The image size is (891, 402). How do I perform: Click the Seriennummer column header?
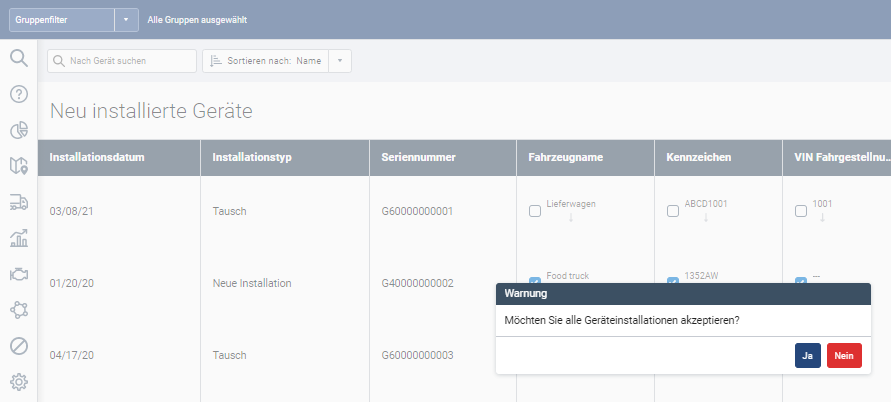pos(419,158)
